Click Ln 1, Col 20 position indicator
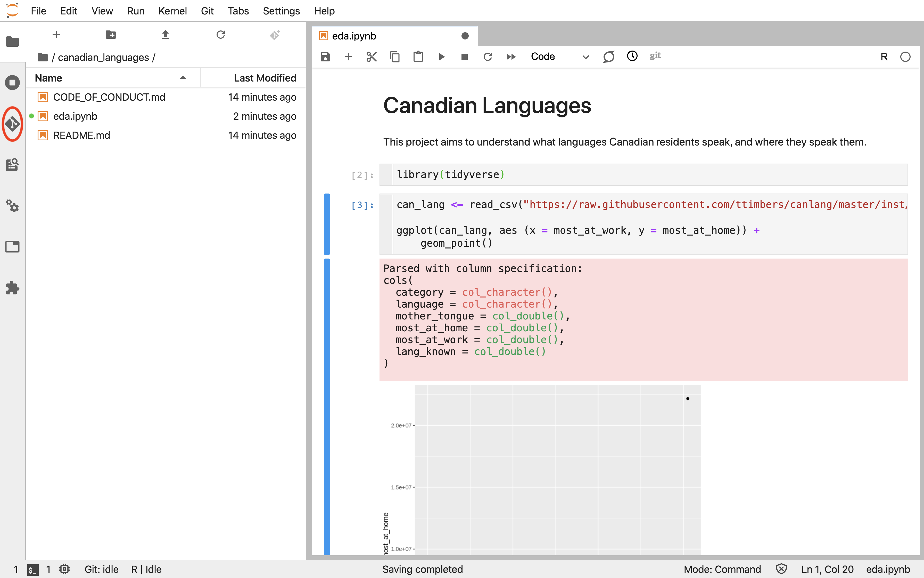924x578 pixels. [x=827, y=569]
